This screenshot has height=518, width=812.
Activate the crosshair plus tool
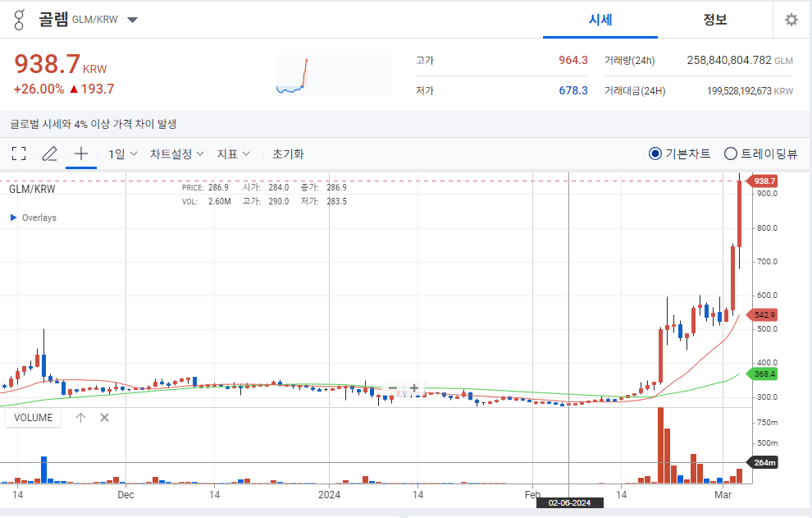[80, 154]
